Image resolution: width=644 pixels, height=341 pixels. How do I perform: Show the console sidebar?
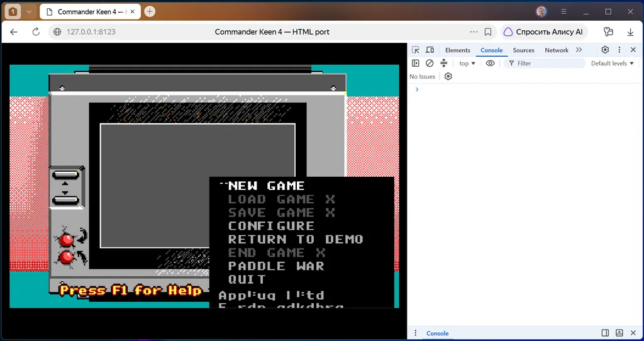pos(416,64)
